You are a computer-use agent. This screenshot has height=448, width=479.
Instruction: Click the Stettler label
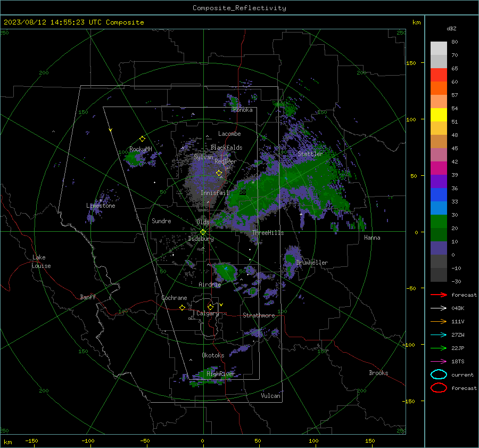(x=310, y=154)
